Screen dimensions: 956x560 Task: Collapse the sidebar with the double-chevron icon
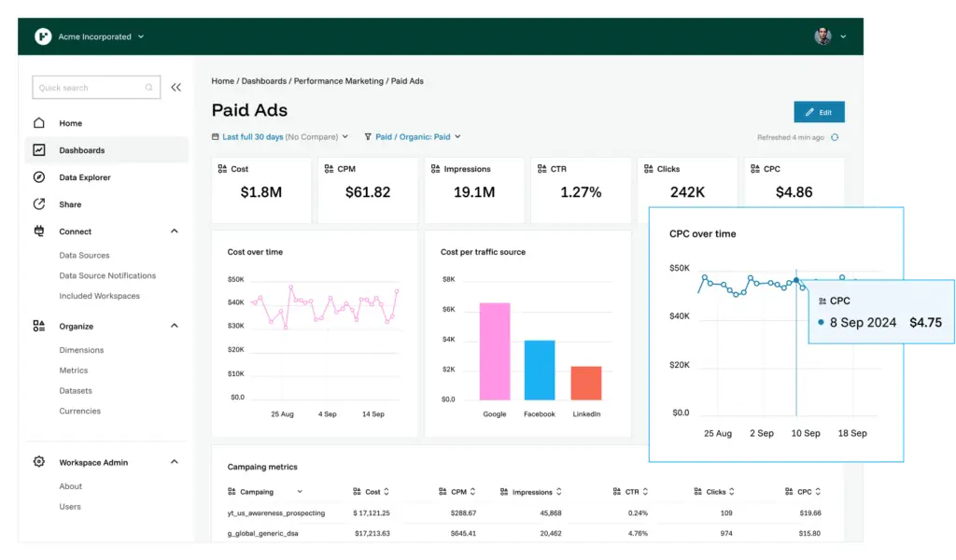[176, 87]
